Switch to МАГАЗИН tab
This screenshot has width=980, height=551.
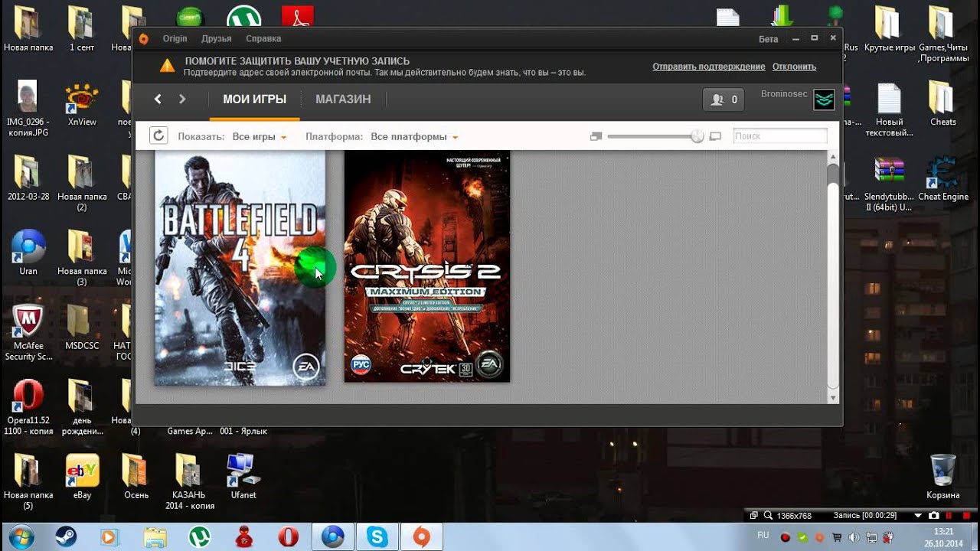pyautogui.click(x=343, y=99)
